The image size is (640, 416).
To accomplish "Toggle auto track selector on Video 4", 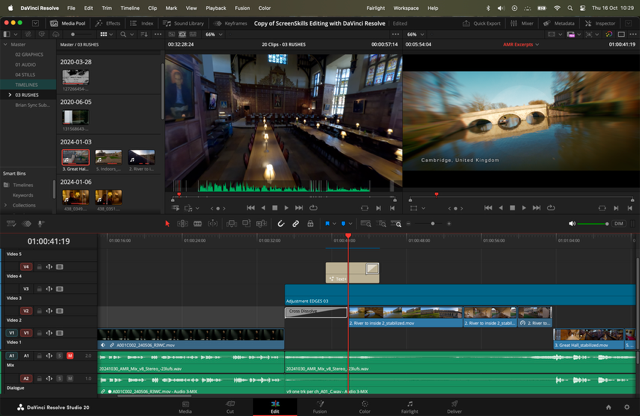I will click(x=49, y=267).
